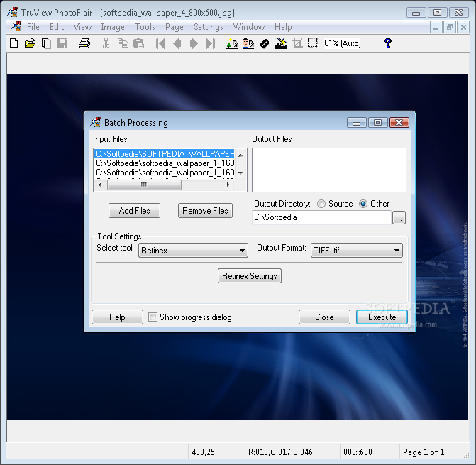Viewport: 476px width, 465px height.
Task: Click the landscape Rx enhancement icon
Action: coord(232,44)
